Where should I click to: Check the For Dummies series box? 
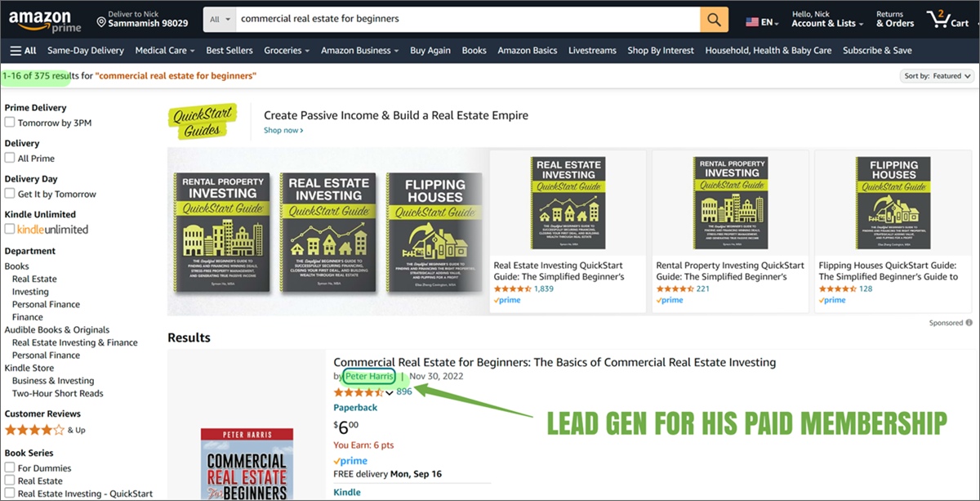(10, 468)
